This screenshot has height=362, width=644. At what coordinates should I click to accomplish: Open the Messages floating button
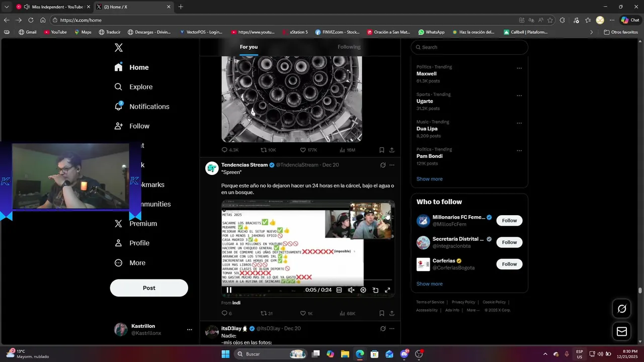[x=622, y=331]
